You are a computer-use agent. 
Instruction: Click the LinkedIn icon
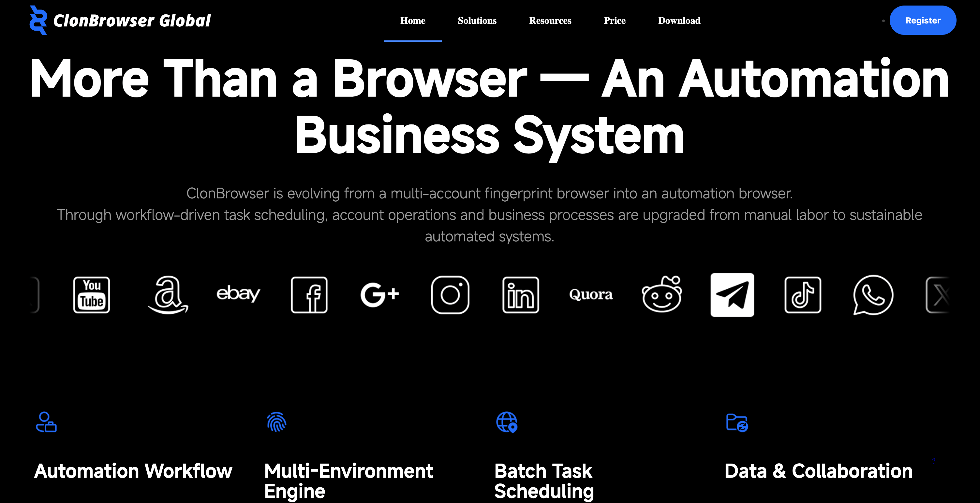(x=520, y=295)
